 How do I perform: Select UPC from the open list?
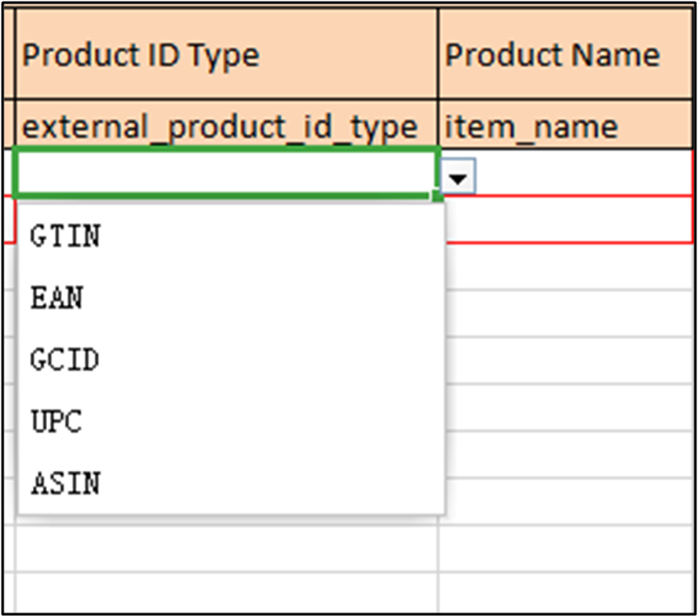click(x=56, y=422)
